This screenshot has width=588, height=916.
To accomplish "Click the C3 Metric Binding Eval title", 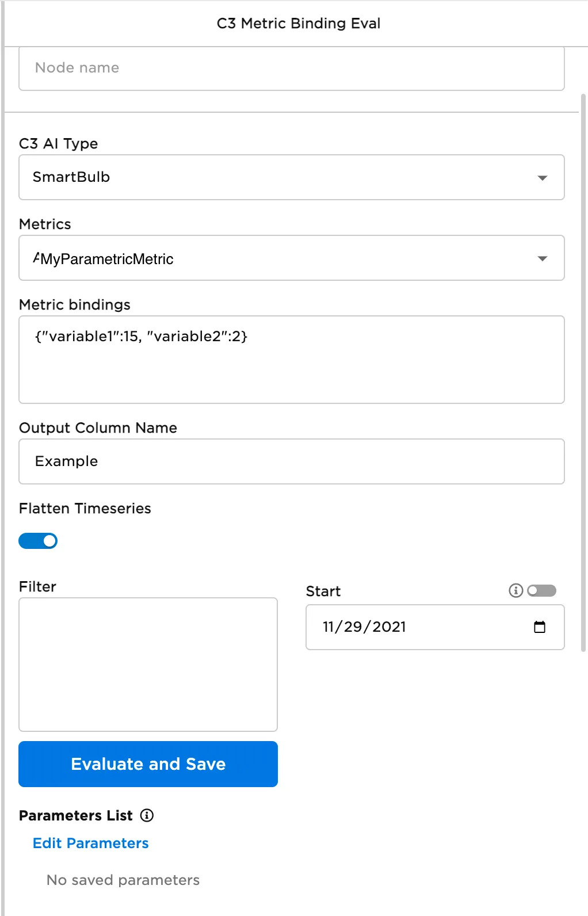I will pyautogui.click(x=298, y=24).
